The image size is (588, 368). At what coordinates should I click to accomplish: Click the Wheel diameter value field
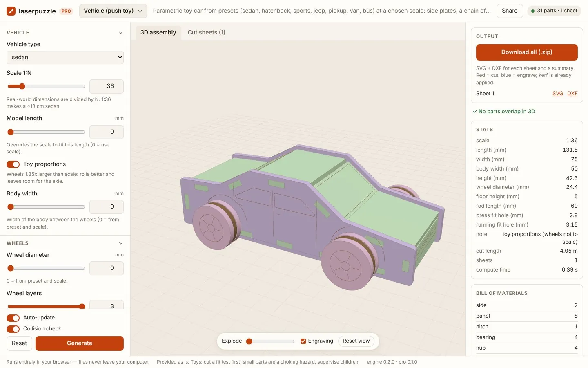click(x=107, y=268)
